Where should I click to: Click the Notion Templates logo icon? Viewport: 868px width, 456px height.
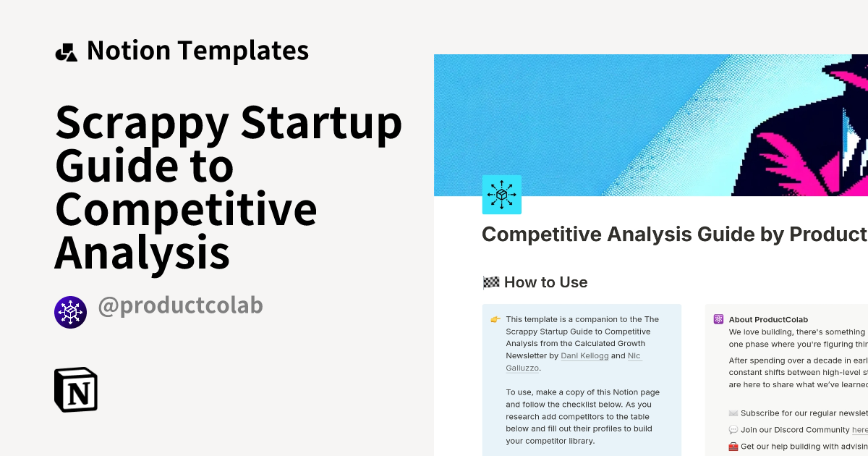[x=67, y=50]
